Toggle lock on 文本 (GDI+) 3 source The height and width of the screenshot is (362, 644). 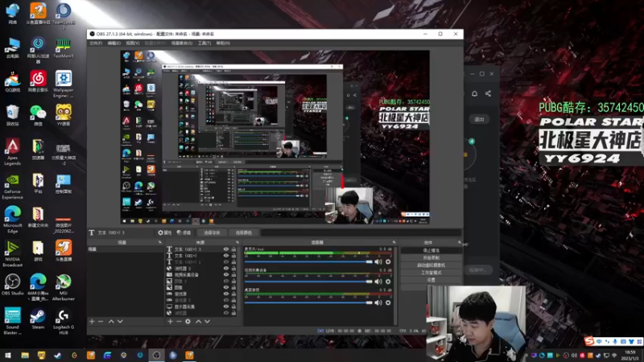[x=233, y=249]
